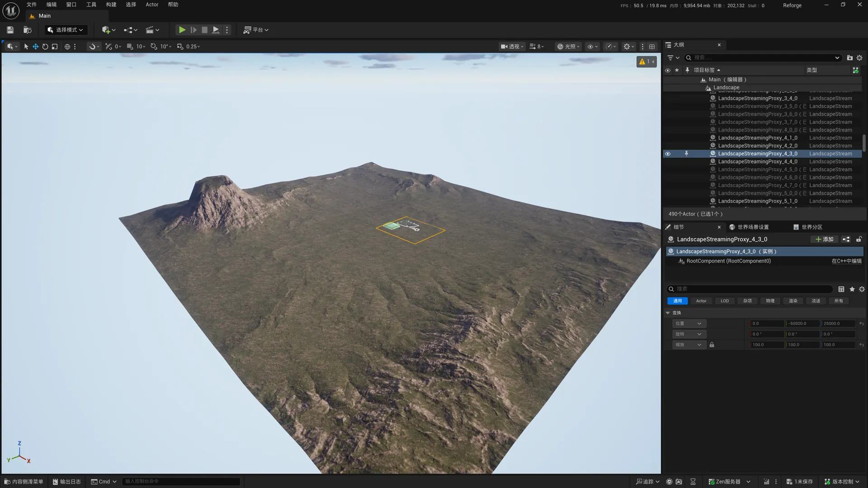This screenshot has height=488, width=868.
Task: Open the add-actor cube-plus menu
Action: pos(108,30)
